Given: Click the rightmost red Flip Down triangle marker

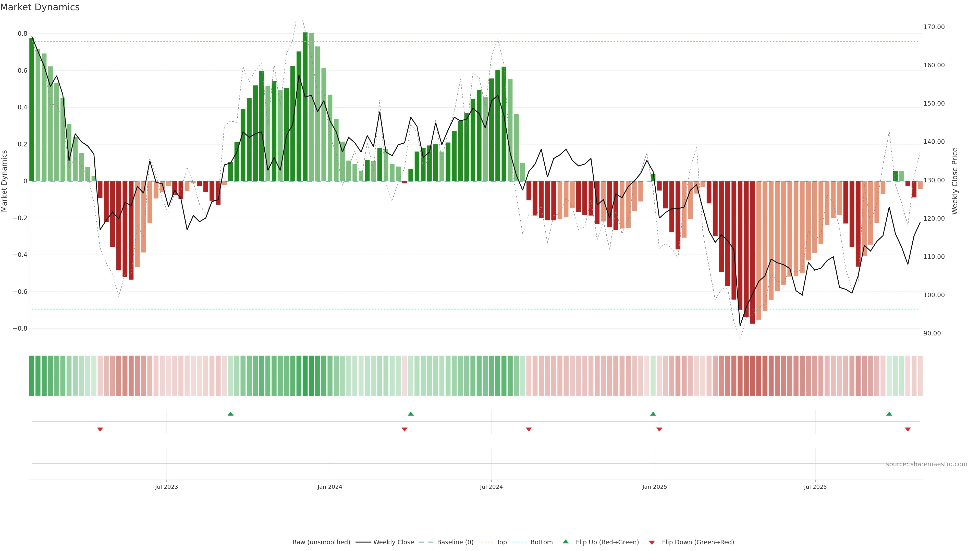Looking at the screenshot, I should (908, 429).
